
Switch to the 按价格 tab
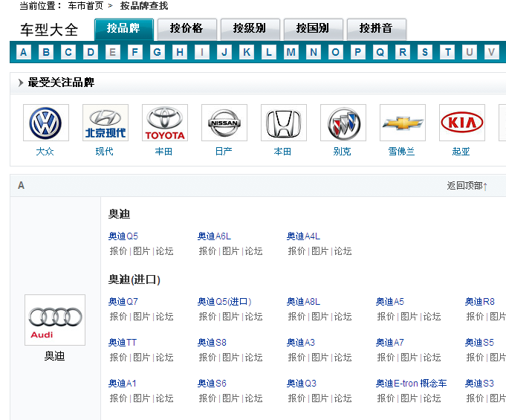point(186,29)
